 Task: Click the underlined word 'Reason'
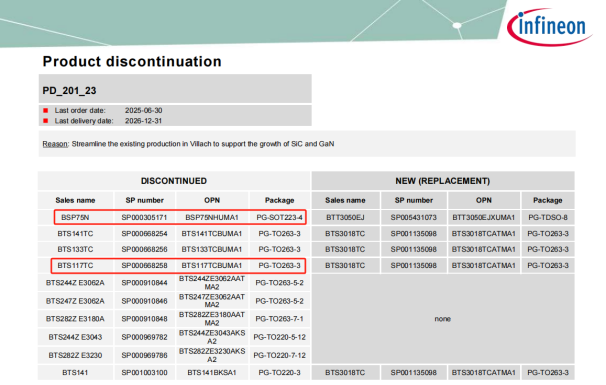click(55, 144)
